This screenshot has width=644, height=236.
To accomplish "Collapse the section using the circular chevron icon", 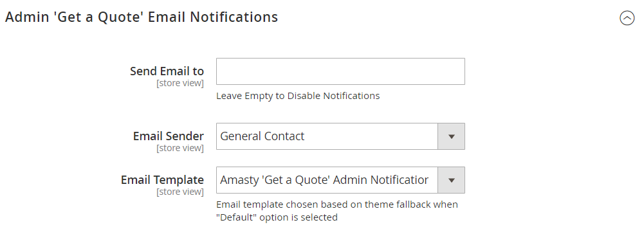I will tap(627, 18).
